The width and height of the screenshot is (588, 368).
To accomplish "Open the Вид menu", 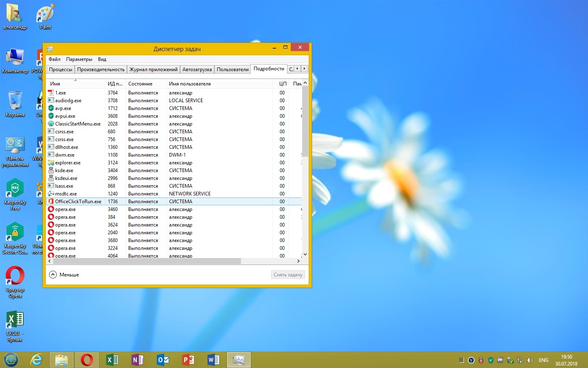I will pos(102,59).
